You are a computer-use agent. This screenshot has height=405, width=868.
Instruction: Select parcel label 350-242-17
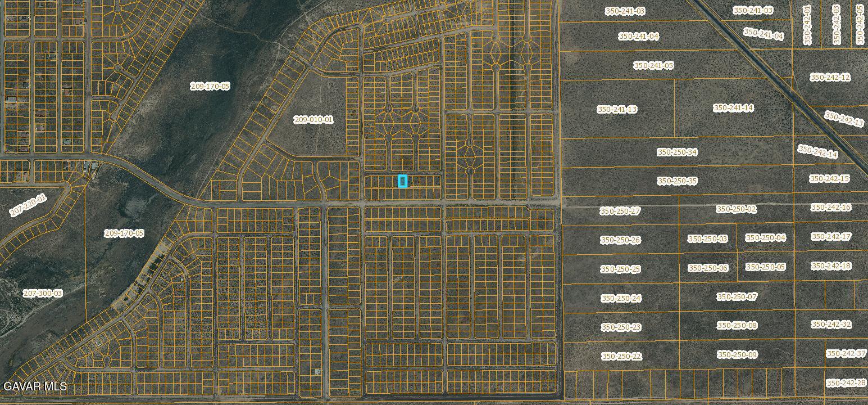pos(831,237)
